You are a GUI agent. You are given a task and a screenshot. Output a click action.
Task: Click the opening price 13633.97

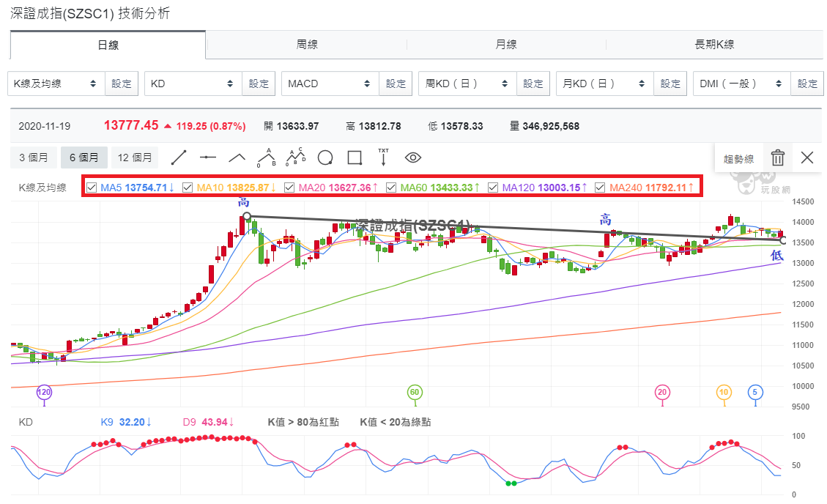click(297, 127)
